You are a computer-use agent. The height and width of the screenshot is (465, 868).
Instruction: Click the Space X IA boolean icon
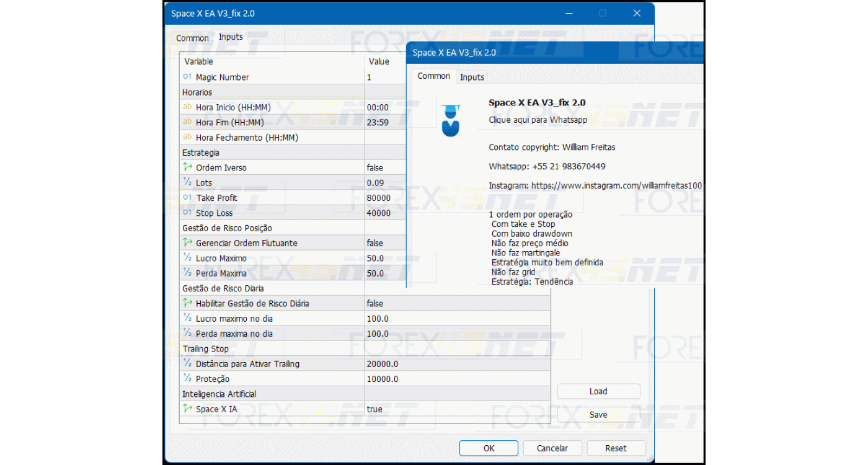point(187,409)
